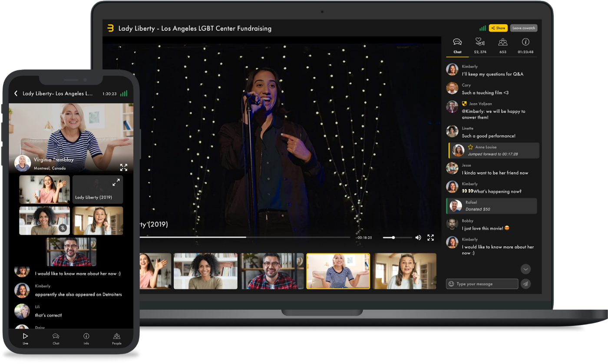Viewport: 608px width, 364px height.
Task: Click Virginia Tremblay's avatar on phone
Action: pyautogui.click(x=23, y=163)
